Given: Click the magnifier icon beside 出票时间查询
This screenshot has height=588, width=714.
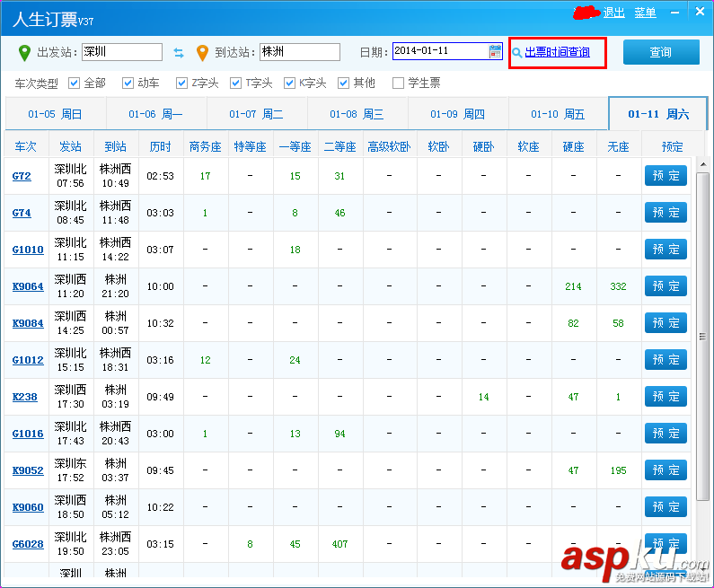Looking at the screenshot, I should (516, 53).
